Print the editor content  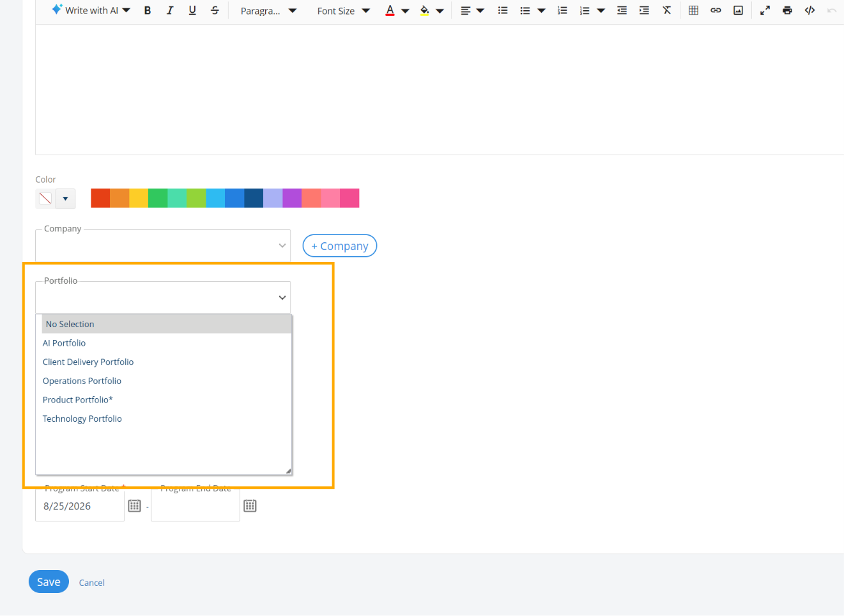tap(787, 10)
